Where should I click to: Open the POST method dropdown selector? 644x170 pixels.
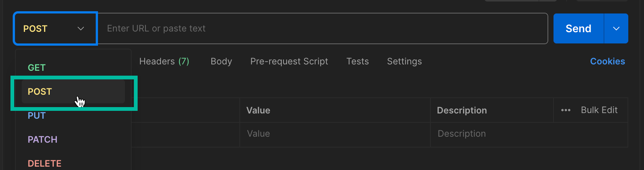pyautogui.click(x=55, y=28)
